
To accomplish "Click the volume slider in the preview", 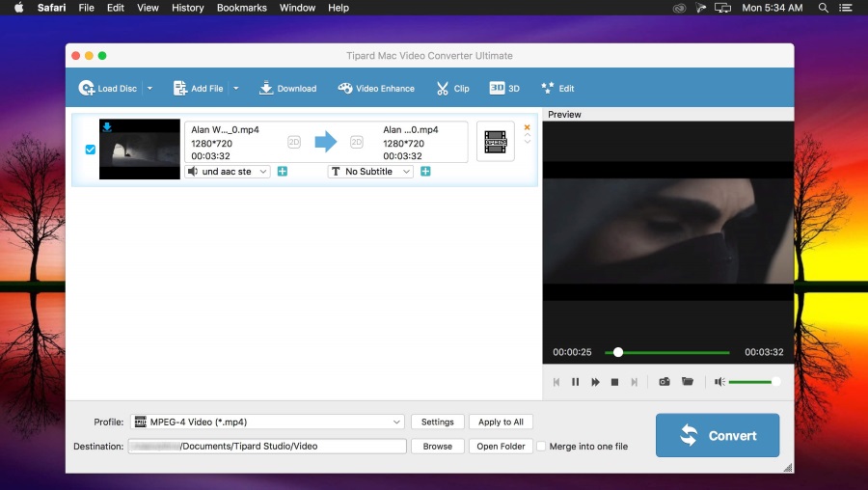I will point(754,382).
